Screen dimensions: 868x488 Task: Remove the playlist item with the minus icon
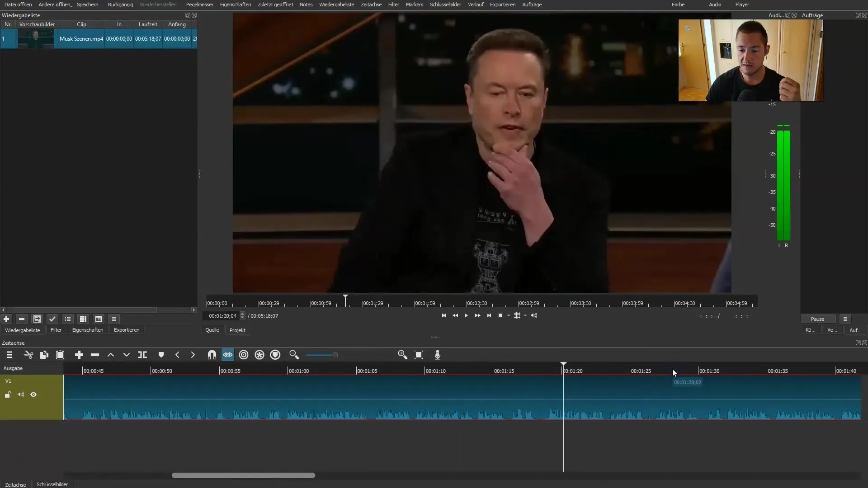[22, 319]
